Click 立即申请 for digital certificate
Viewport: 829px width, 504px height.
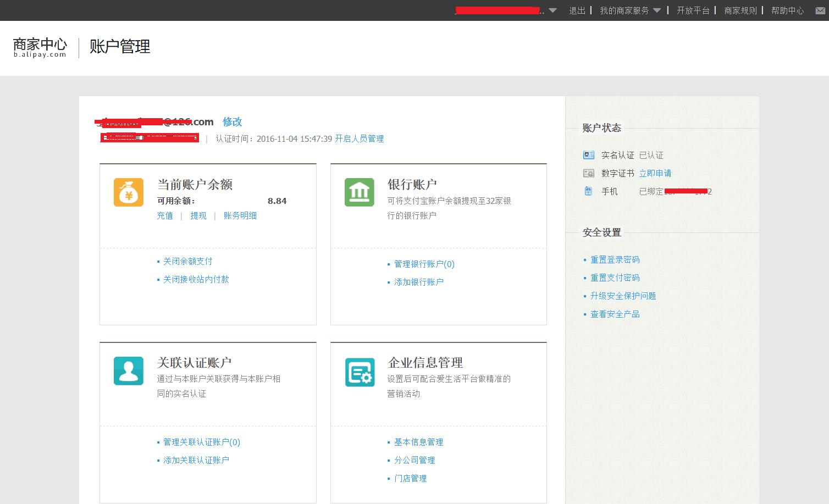pos(655,173)
